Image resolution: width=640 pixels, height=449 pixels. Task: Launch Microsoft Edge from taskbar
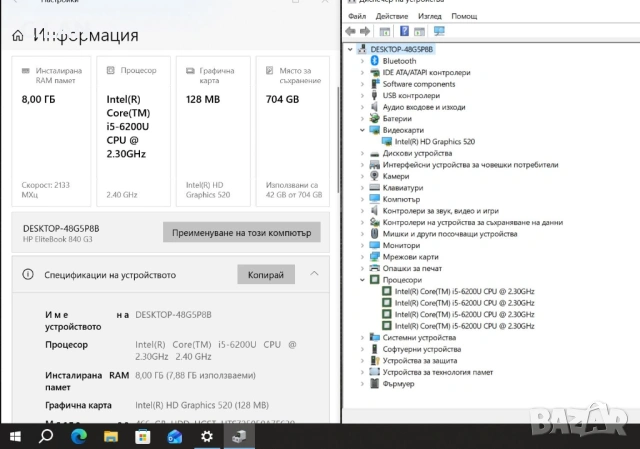[78, 437]
